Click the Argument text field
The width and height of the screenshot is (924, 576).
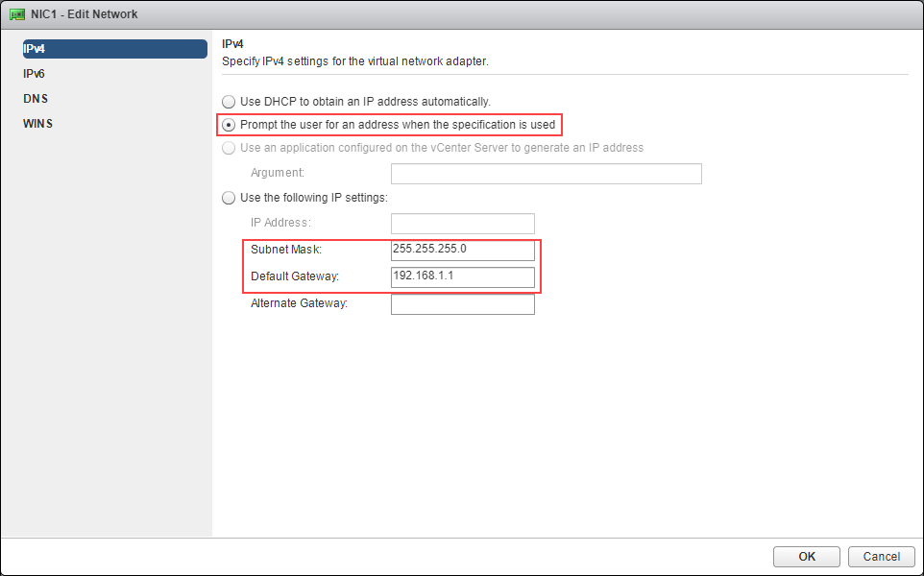[547, 174]
